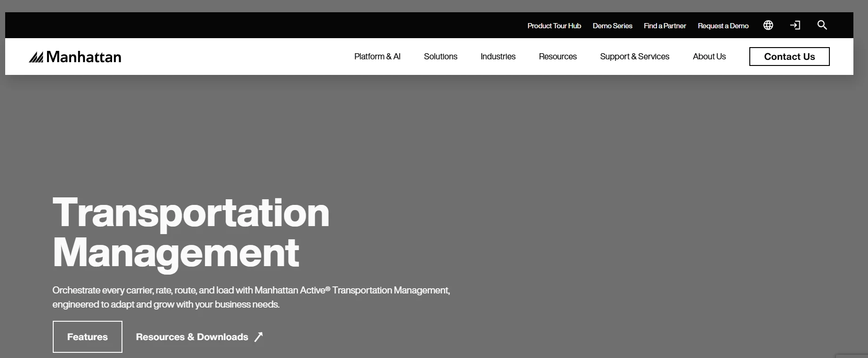Click the Manhattan logo
The width and height of the screenshot is (868, 358).
75,57
